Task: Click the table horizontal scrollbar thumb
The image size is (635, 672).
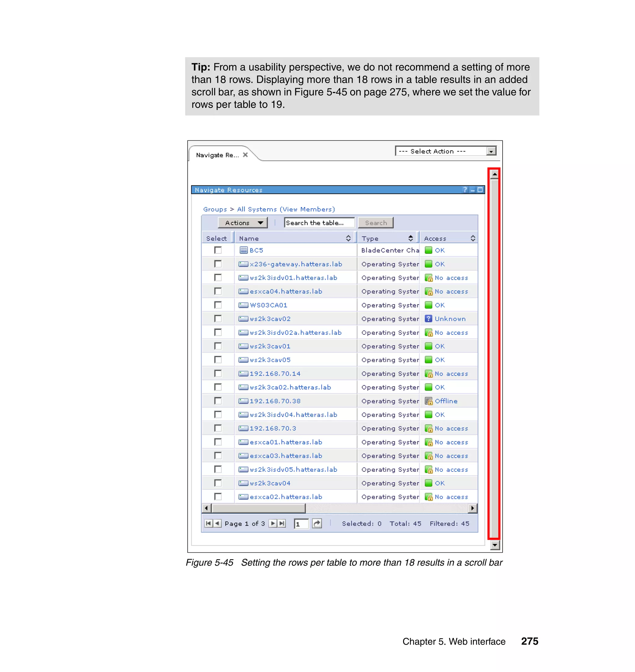Action: pos(259,508)
